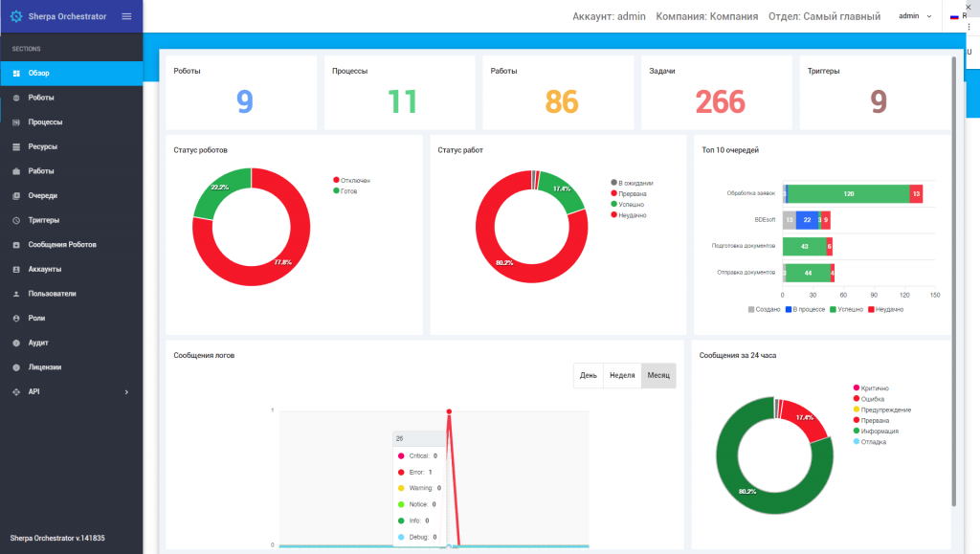This screenshot has height=554, width=980.
Task: Click the dashboard vertical scrollbar
Action: click(954, 281)
